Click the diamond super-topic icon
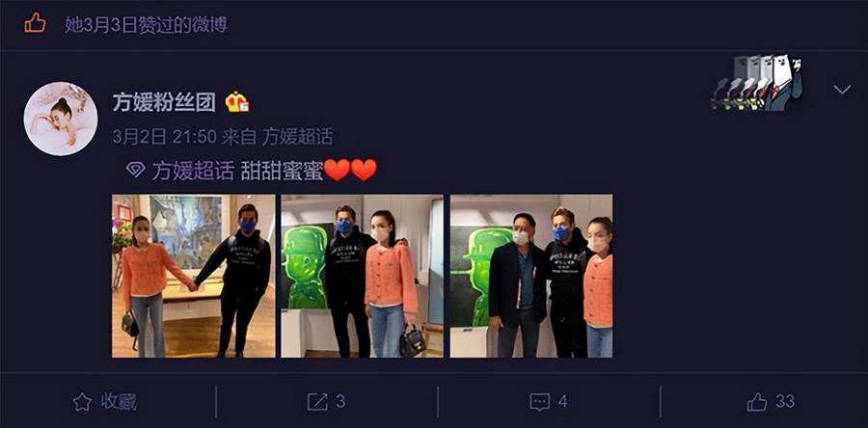The image size is (868, 428). pyautogui.click(x=136, y=170)
